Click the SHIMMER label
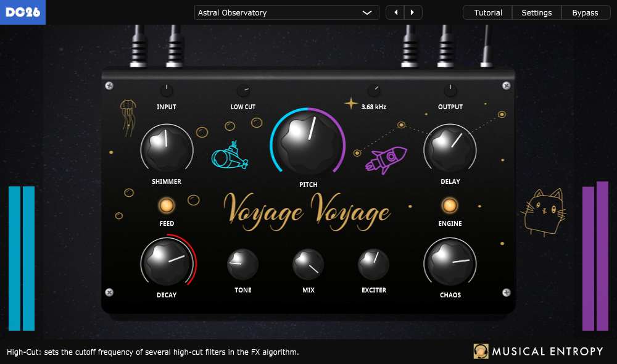617x364 pixels. pyautogui.click(x=167, y=181)
